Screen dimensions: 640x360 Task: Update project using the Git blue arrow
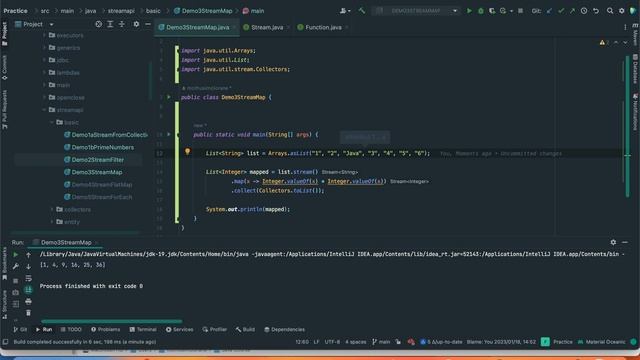tap(549, 11)
